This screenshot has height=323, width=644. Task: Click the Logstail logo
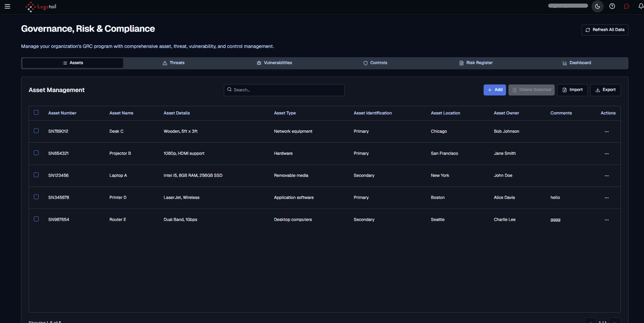coord(41,7)
